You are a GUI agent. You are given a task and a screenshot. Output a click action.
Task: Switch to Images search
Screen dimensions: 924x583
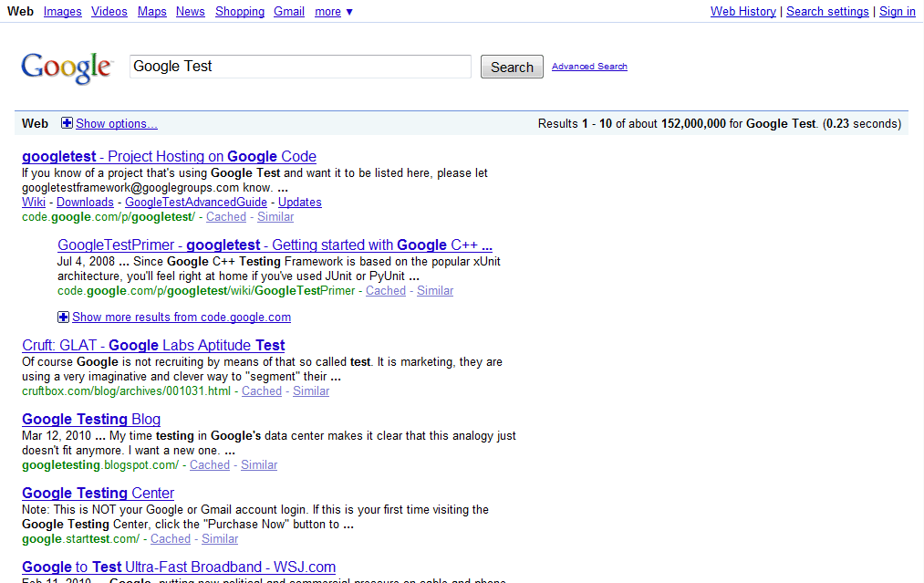pyautogui.click(x=62, y=12)
